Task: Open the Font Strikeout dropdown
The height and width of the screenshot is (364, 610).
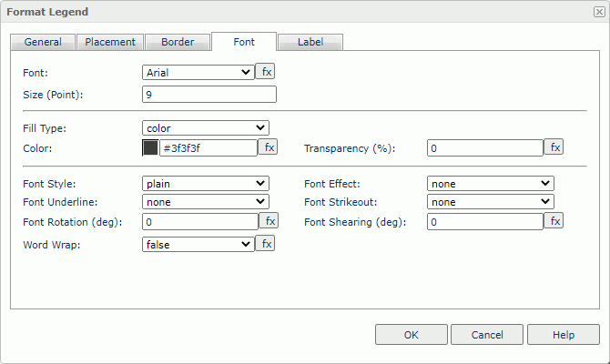Action: 490,202
